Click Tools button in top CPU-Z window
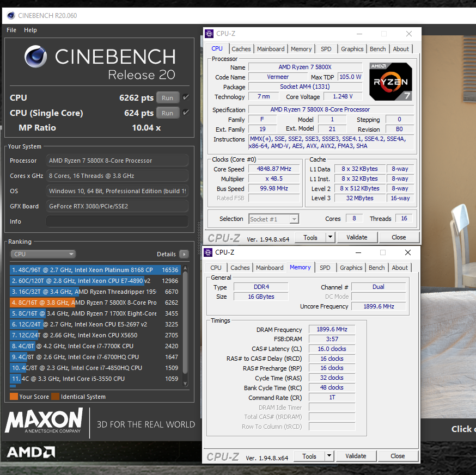The width and height of the screenshot is (476, 475). 310,237
